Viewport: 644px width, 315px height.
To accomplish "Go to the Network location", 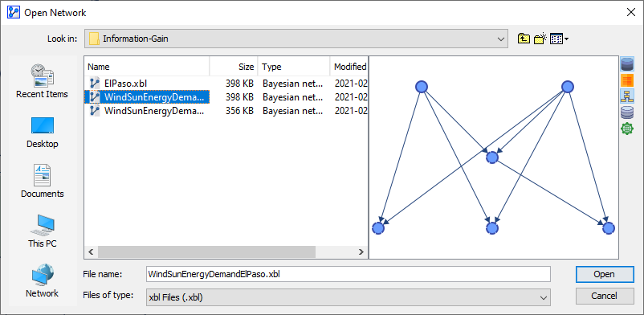I will (x=43, y=281).
